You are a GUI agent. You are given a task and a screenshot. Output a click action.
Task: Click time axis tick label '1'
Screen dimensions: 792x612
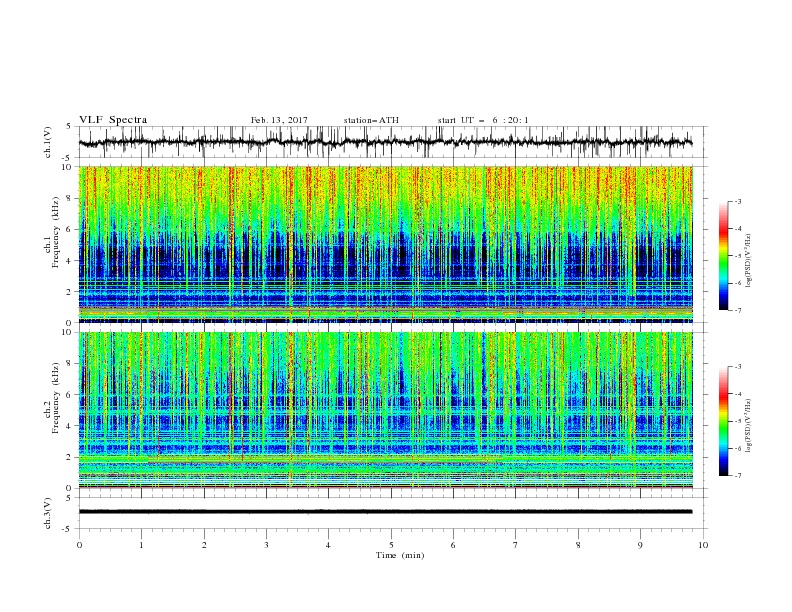tap(141, 545)
